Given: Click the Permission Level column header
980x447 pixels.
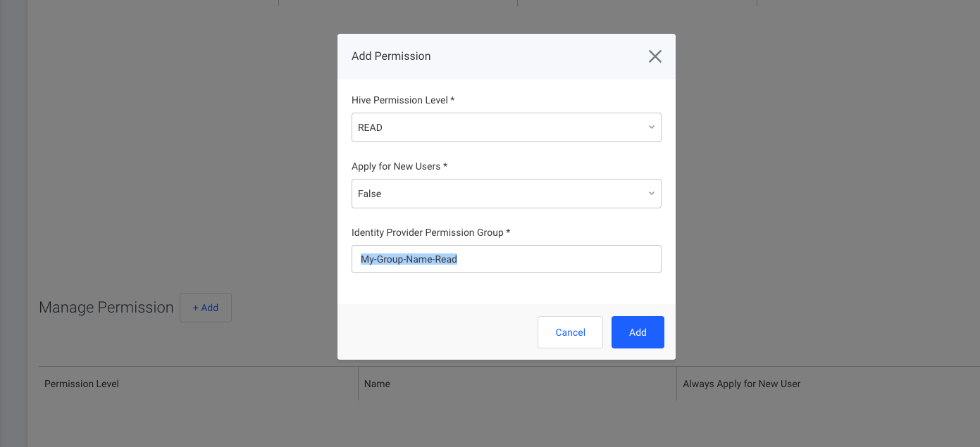Looking at the screenshot, I should [x=82, y=384].
